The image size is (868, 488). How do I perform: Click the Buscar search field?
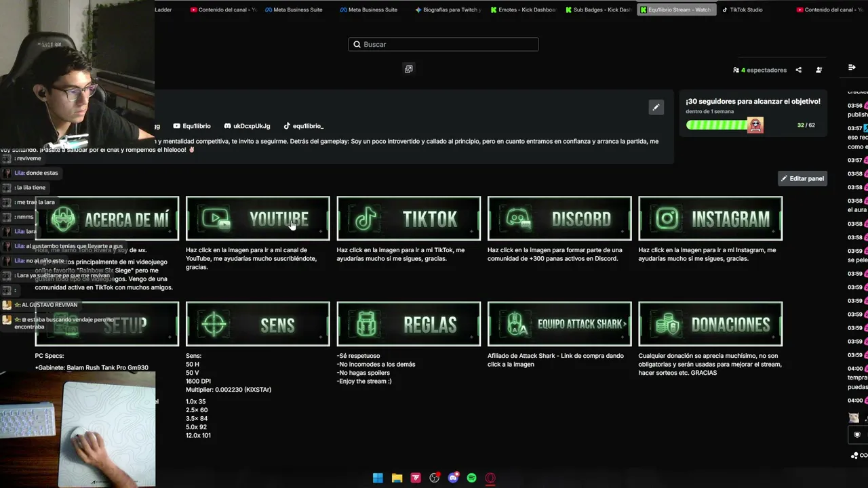[x=443, y=45]
